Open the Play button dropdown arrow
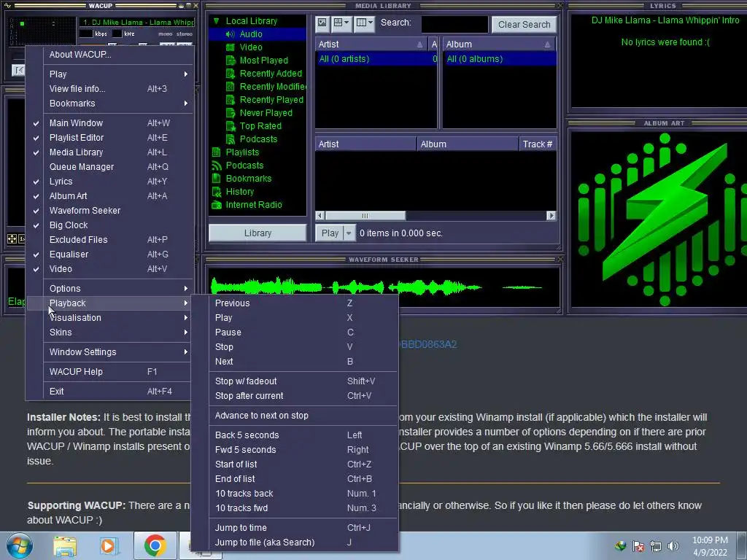The width and height of the screenshot is (747, 560). point(349,233)
